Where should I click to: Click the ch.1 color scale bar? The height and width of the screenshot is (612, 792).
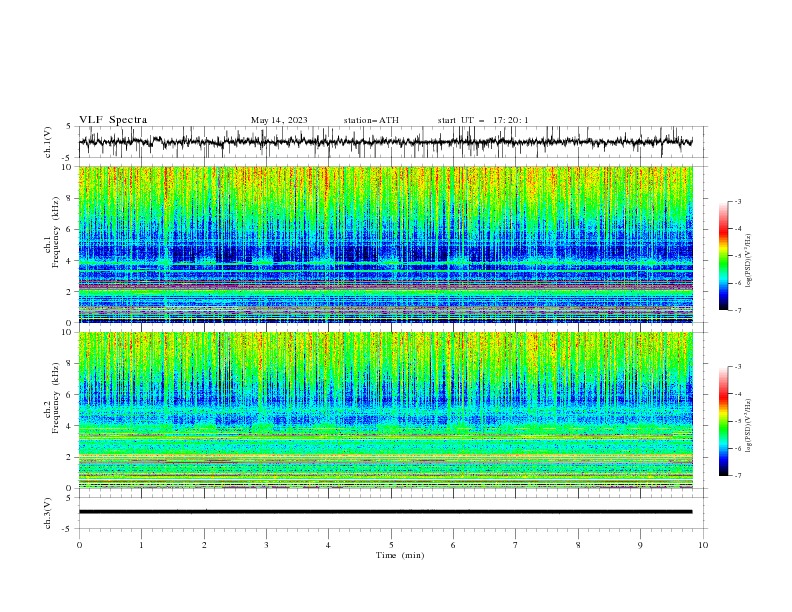(723, 256)
